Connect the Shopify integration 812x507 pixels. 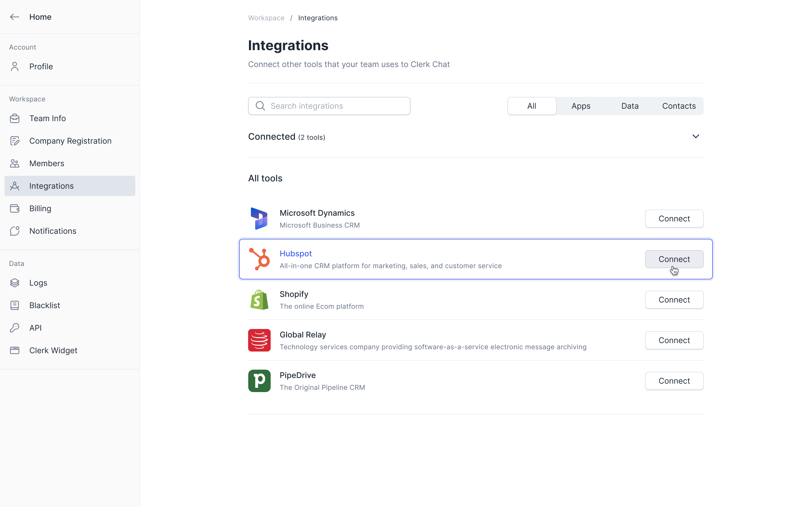(674, 300)
